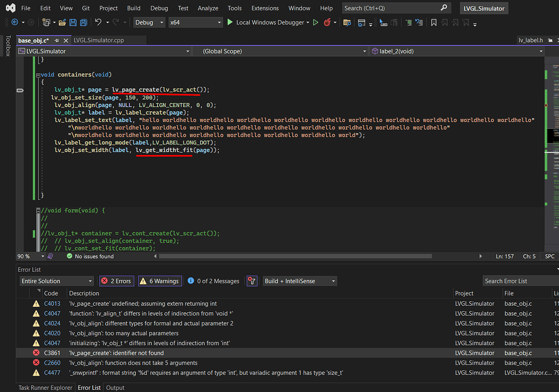Click the Hot Reload flame icon
Screen dimensions: 559x392
tap(327, 22)
